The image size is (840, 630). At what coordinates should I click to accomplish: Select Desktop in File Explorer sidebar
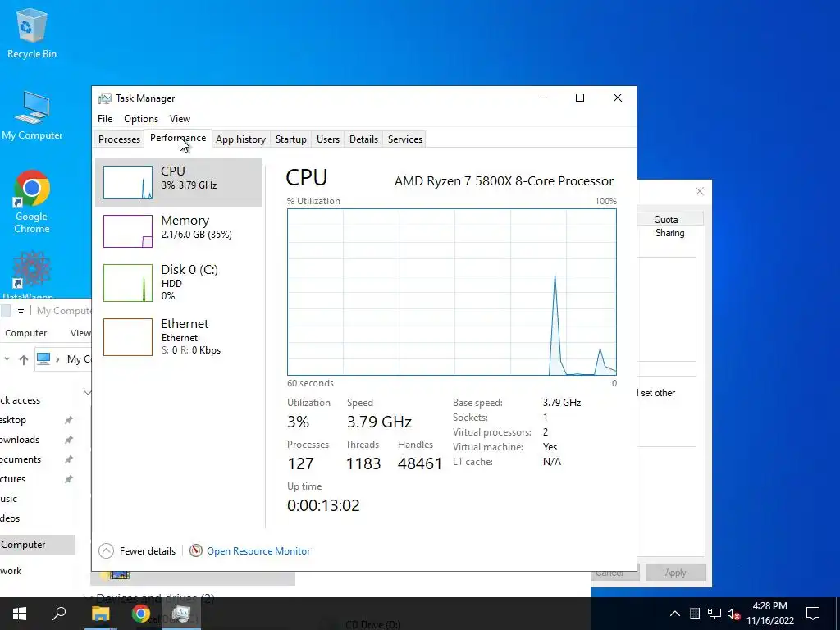click(x=13, y=420)
